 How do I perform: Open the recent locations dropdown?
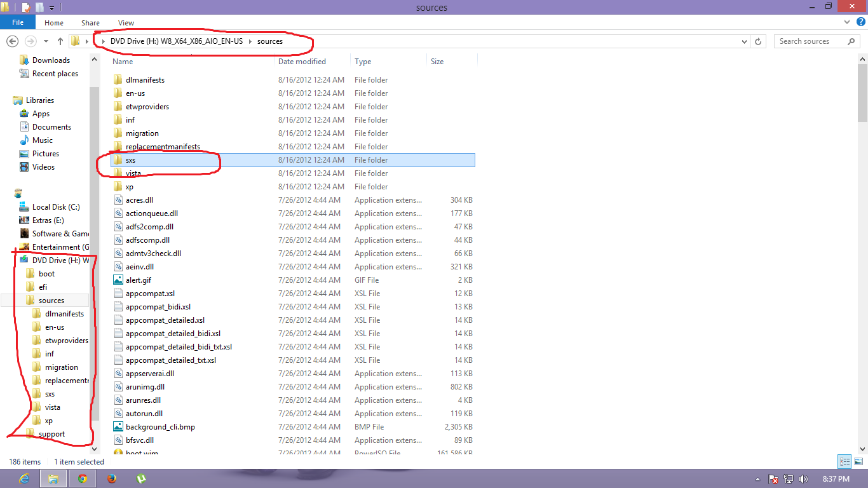46,41
